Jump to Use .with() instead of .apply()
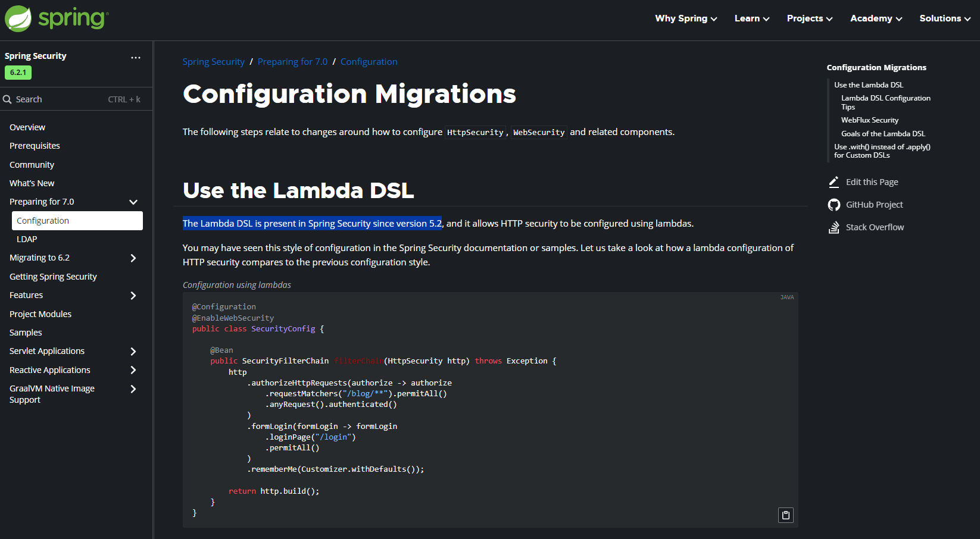980x539 pixels. tap(882, 151)
